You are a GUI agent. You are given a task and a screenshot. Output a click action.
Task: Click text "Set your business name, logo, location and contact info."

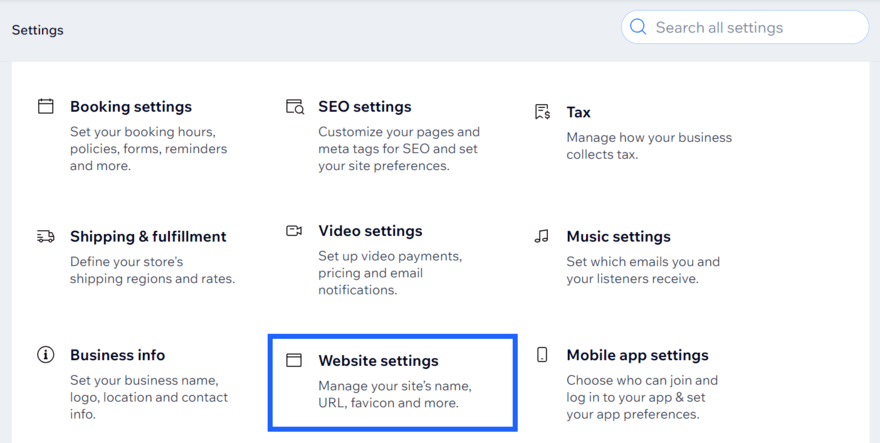(149, 397)
